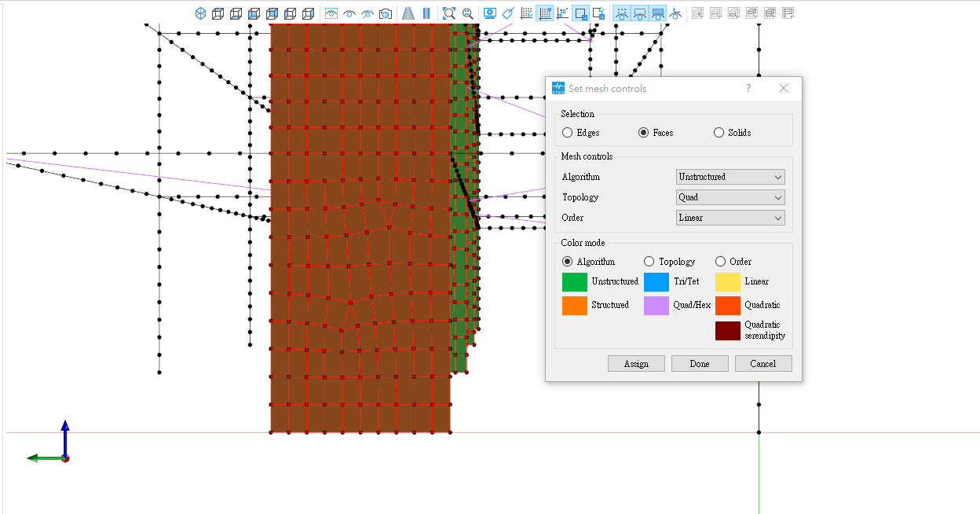This screenshot has width=980, height=514.
Task: Click the camera snapshot icon
Action: point(386,13)
